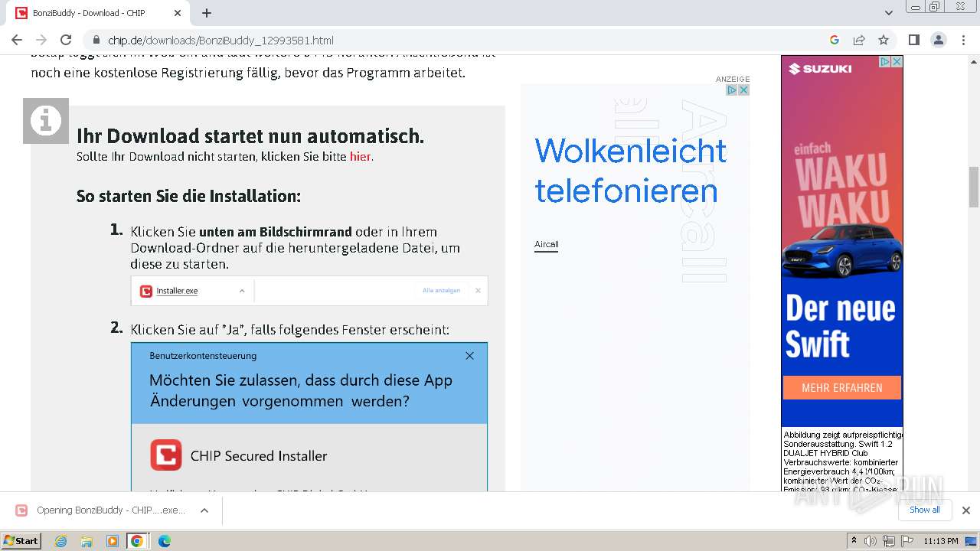Screen dimensions: 980x551
Task: Open the tab search dropdown
Action: pos(889,13)
